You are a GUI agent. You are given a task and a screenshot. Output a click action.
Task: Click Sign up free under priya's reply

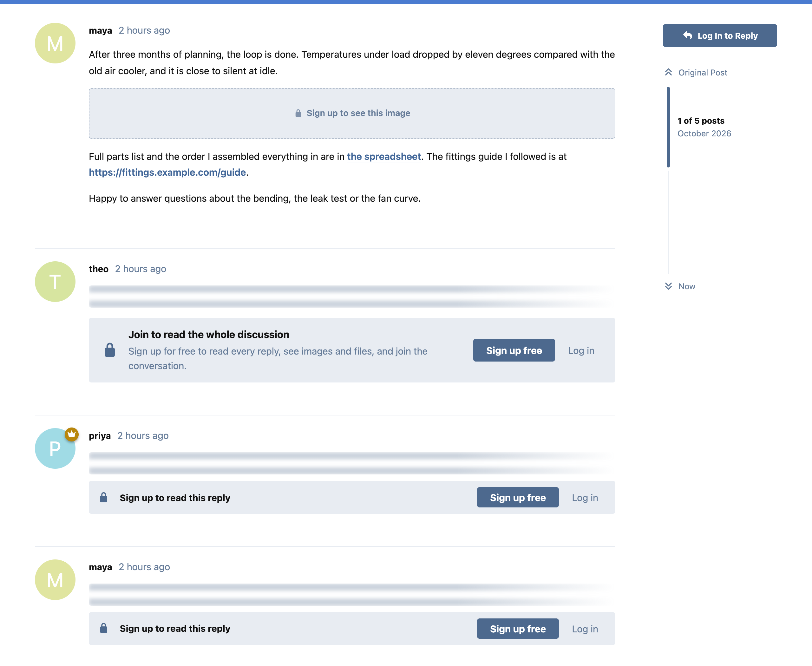[518, 498]
